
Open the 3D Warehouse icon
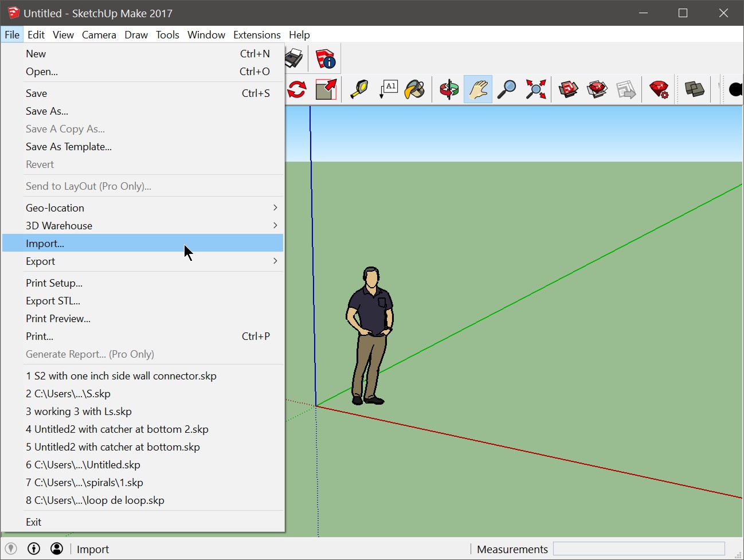(569, 89)
